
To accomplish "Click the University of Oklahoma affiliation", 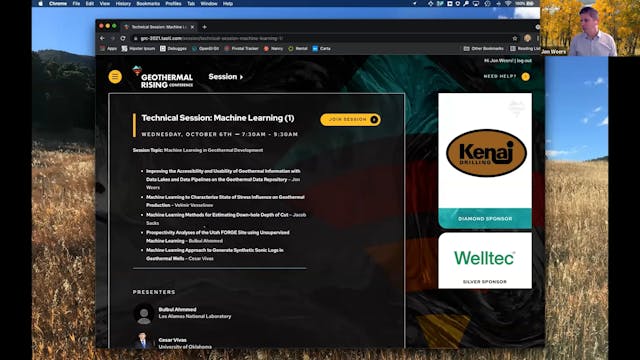I will point(185,347).
